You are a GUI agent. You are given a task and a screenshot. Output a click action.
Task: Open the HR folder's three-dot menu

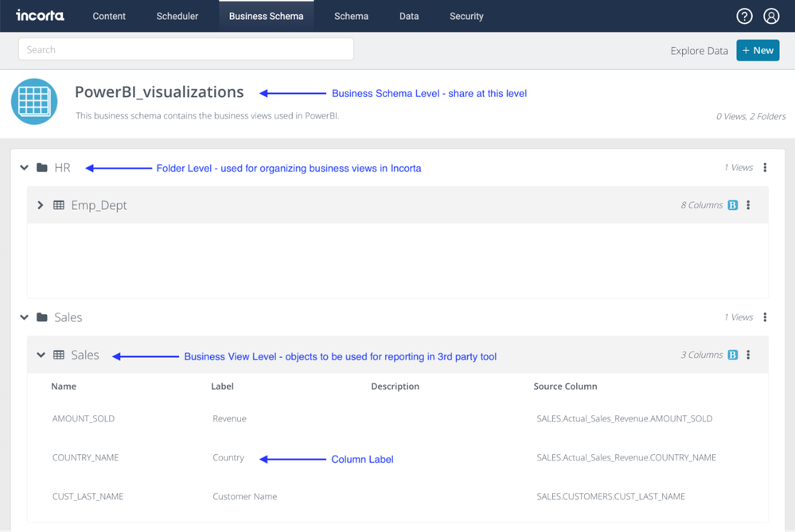pos(765,168)
